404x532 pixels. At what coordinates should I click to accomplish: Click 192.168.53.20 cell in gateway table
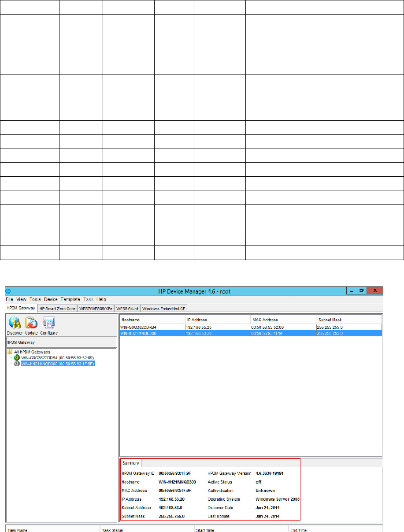(218, 333)
